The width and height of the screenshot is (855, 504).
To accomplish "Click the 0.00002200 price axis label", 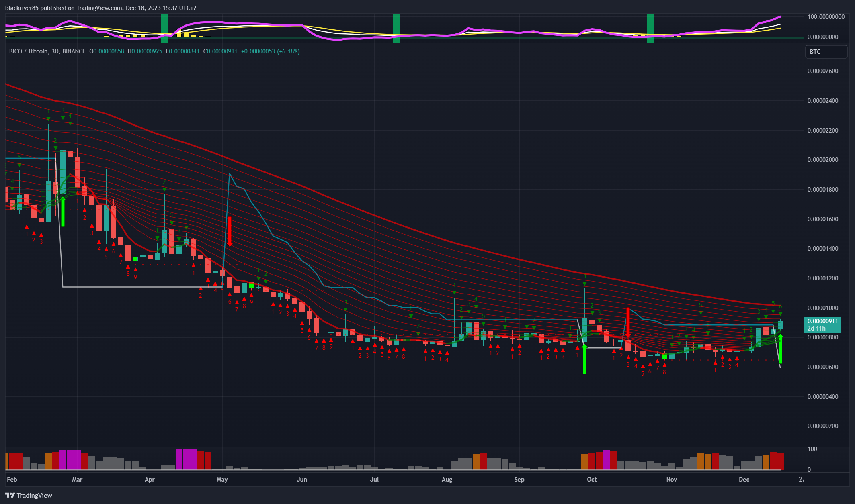I will pos(823,131).
